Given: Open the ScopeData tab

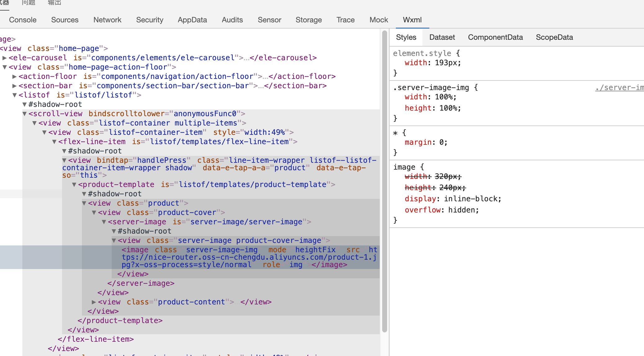Looking at the screenshot, I should (x=554, y=37).
